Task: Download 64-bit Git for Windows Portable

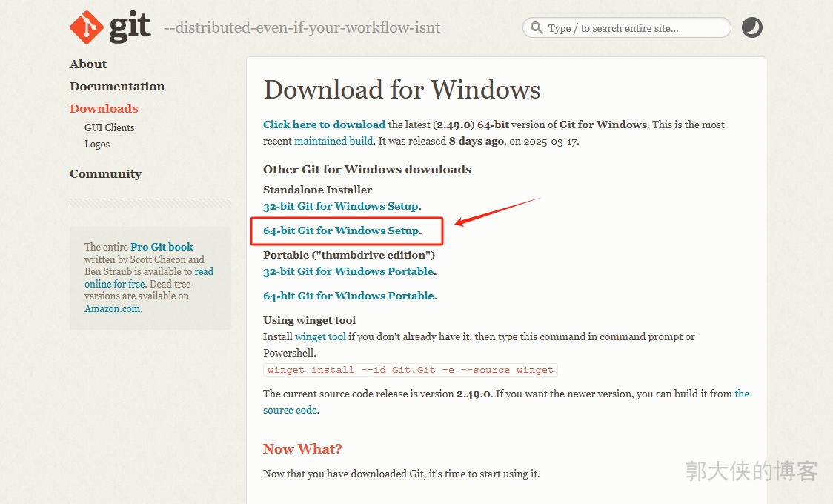Action: pos(349,296)
